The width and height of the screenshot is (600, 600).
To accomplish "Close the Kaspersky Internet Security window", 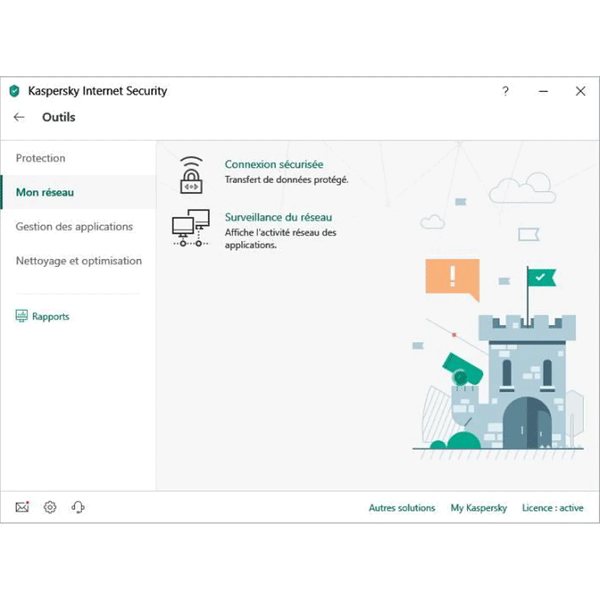I will point(580,91).
